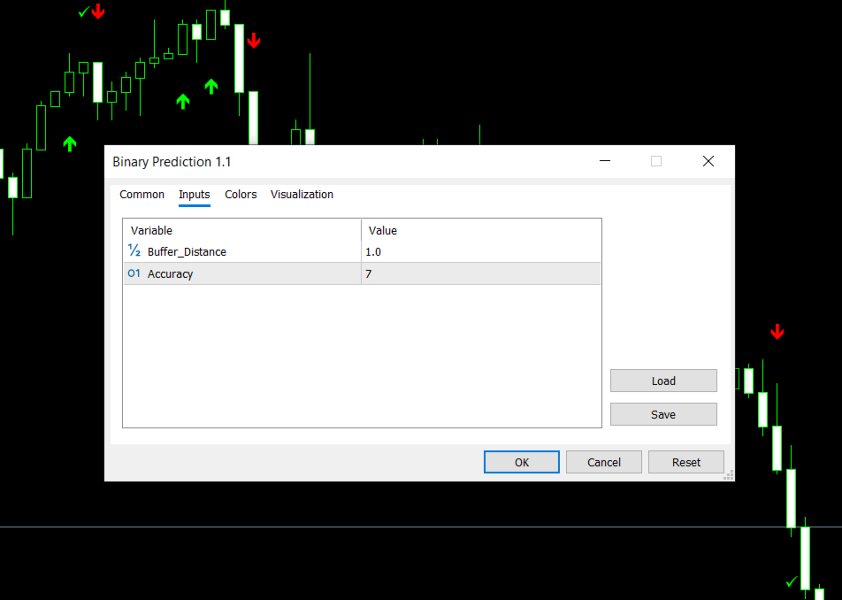The width and height of the screenshot is (842, 600).
Task: Select the Inputs tab
Action: pyautogui.click(x=194, y=194)
